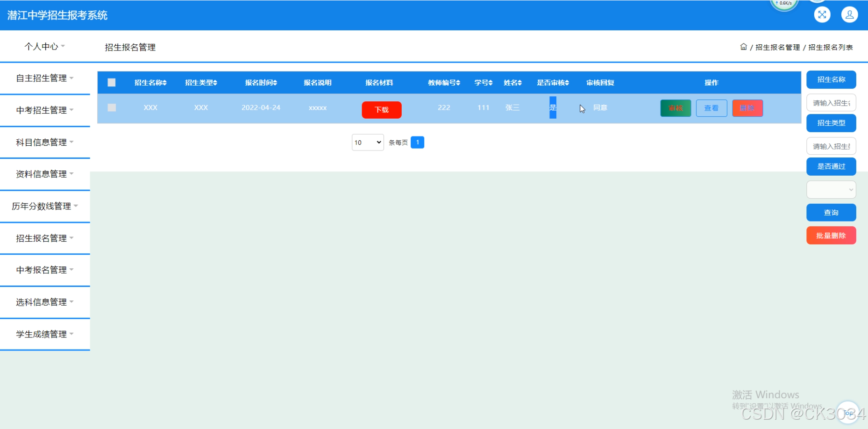This screenshot has height=429, width=868.
Task: Click 下载 to download the registration material
Action: (x=381, y=110)
